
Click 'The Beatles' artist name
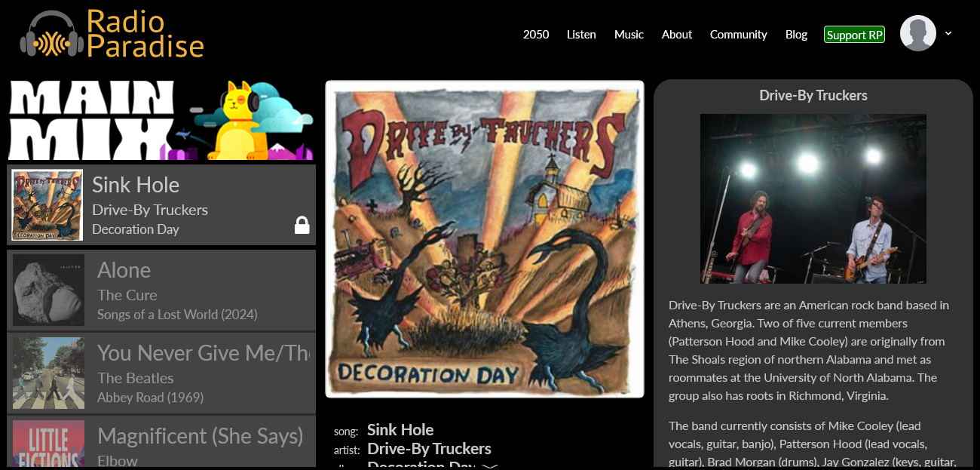point(136,378)
